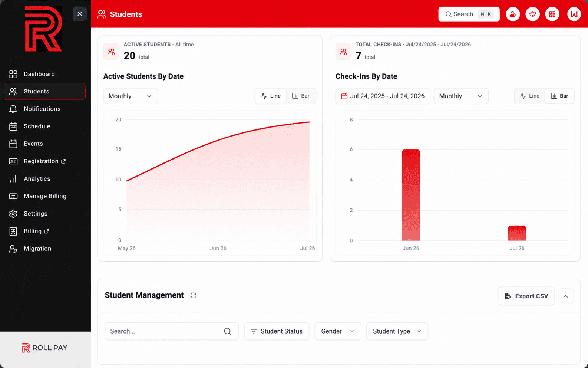Open the Student Type dropdown
The height and width of the screenshot is (368, 588).
click(x=397, y=331)
